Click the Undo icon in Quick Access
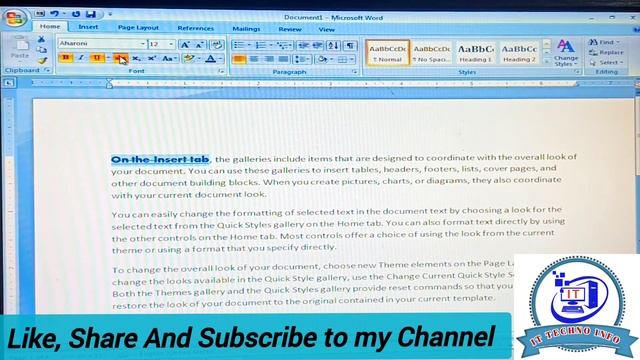Image resolution: width=640 pixels, height=360 pixels. [54, 13]
